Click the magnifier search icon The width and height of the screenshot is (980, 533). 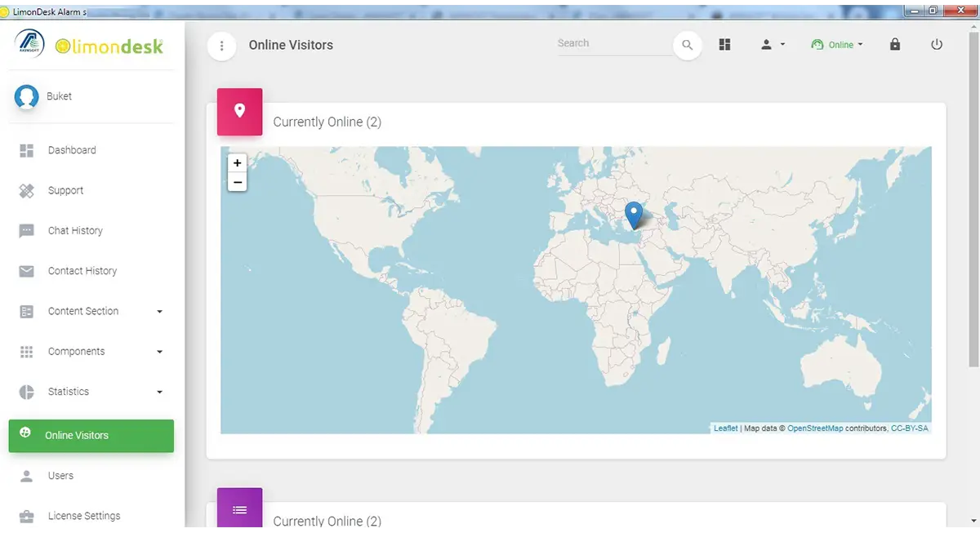click(x=688, y=46)
